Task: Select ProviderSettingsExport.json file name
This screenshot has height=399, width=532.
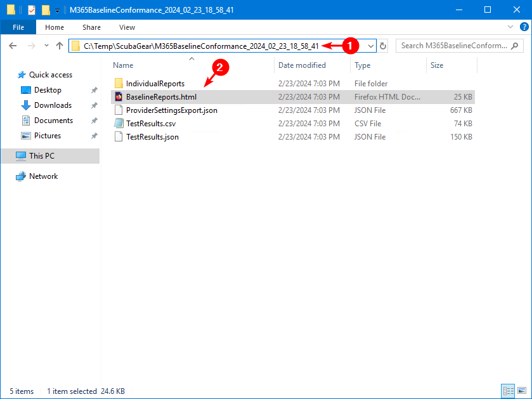Action: (172, 110)
